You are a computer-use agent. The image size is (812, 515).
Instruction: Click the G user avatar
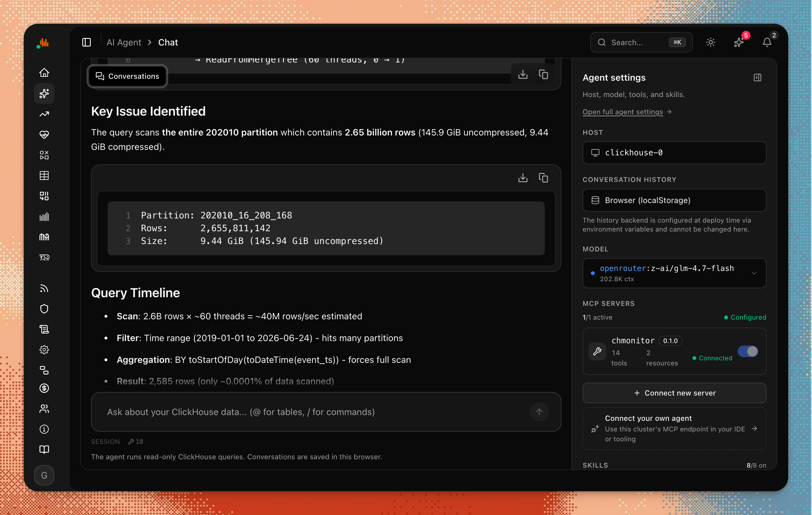[44, 475]
